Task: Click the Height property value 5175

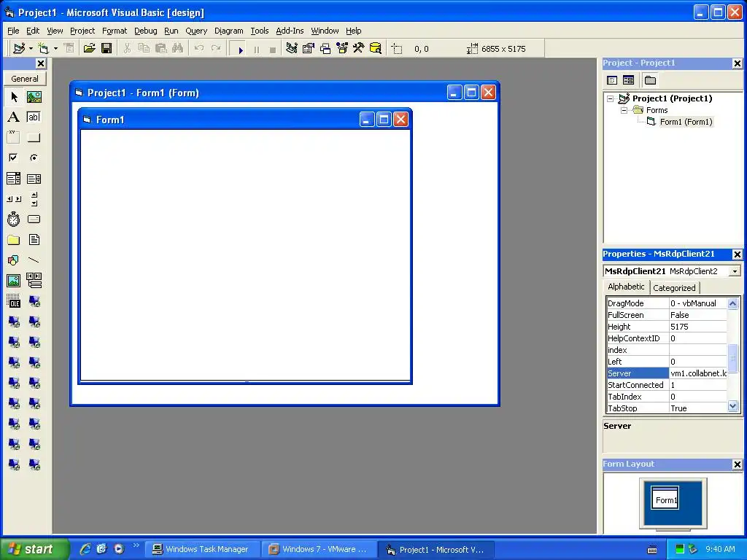Action: pyautogui.click(x=698, y=327)
